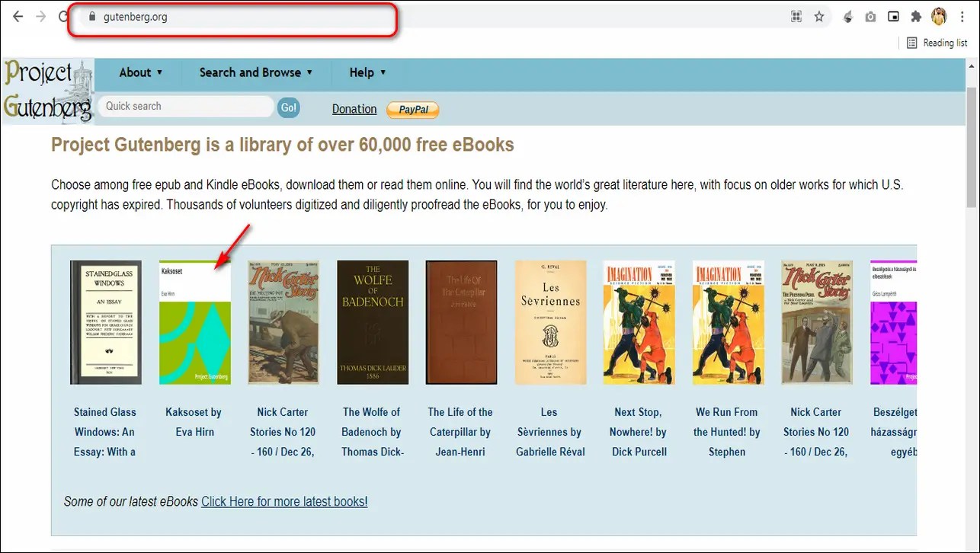Expand the Search and Browse menu
This screenshot has width=980, height=553.
click(x=256, y=72)
